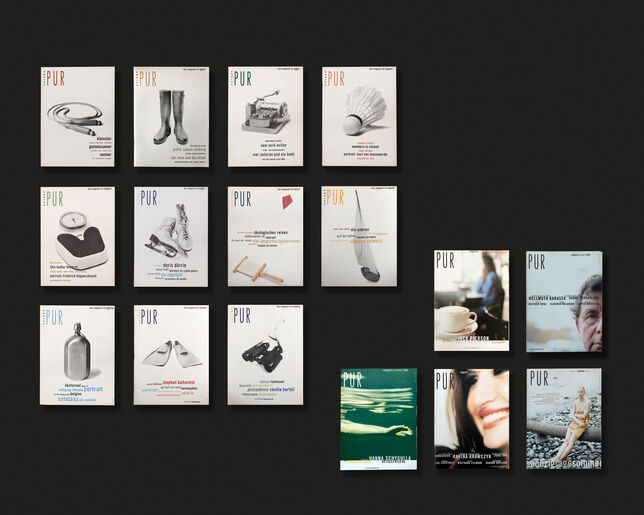Click the Hellmuth Karasek portrait cover

click(x=564, y=301)
